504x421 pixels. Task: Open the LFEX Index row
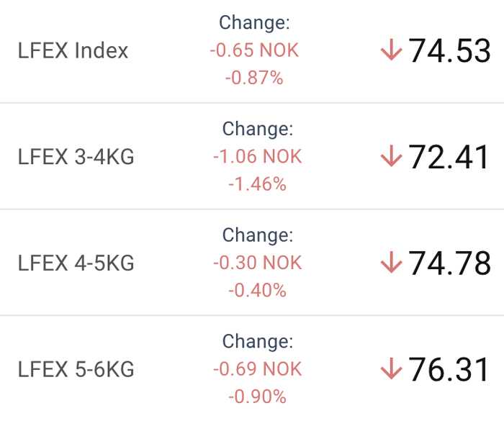click(x=252, y=51)
